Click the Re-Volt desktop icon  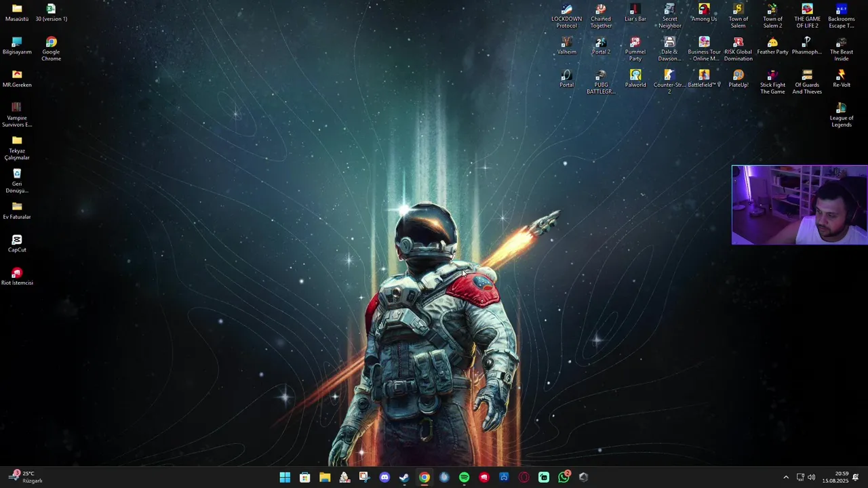(842, 79)
